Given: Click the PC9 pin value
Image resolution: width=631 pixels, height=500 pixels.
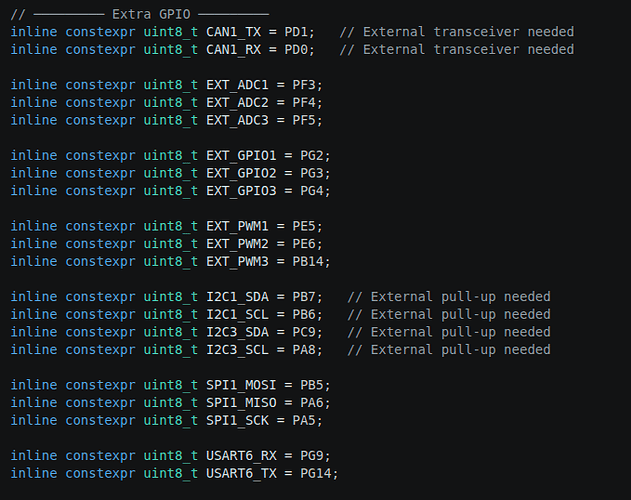Looking at the screenshot, I should coord(304,332).
